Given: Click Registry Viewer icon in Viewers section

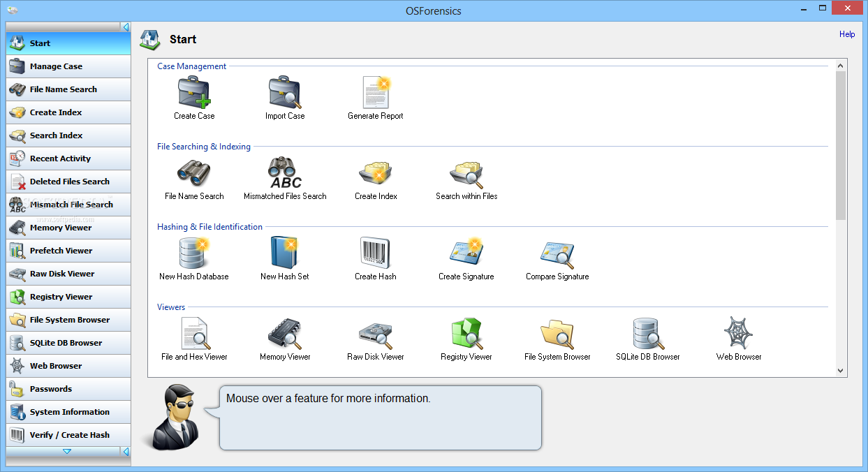Looking at the screenshot, I should click(466, 333).
